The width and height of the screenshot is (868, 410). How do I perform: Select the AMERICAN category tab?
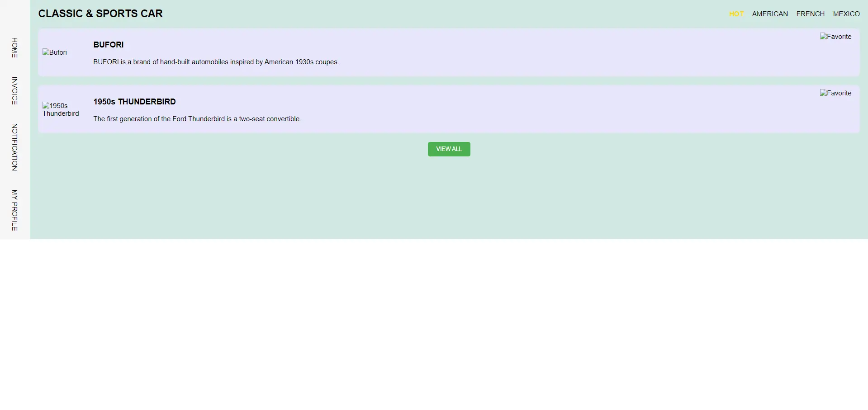coord(769,14)
